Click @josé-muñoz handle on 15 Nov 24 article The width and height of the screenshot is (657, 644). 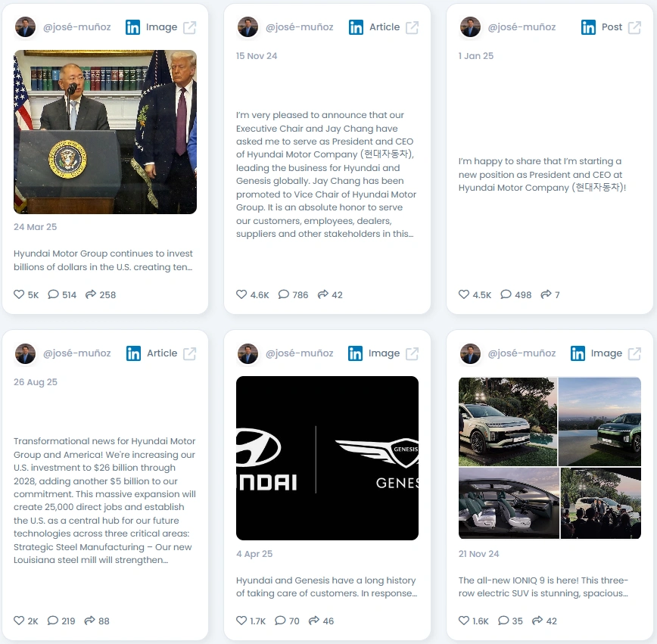click(300, 27)
